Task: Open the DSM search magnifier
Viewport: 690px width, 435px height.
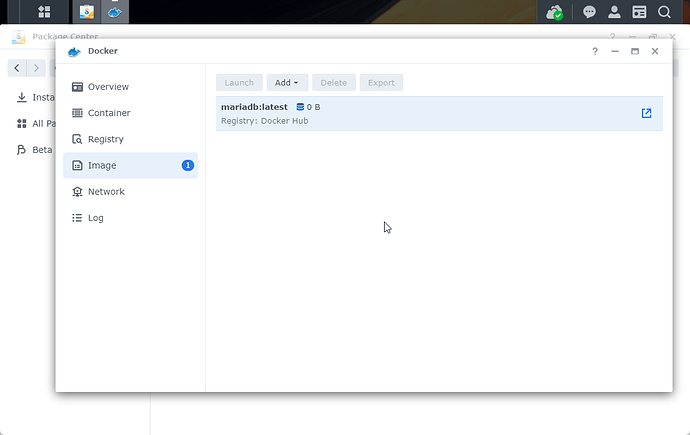Action: (x=664, y=12)
